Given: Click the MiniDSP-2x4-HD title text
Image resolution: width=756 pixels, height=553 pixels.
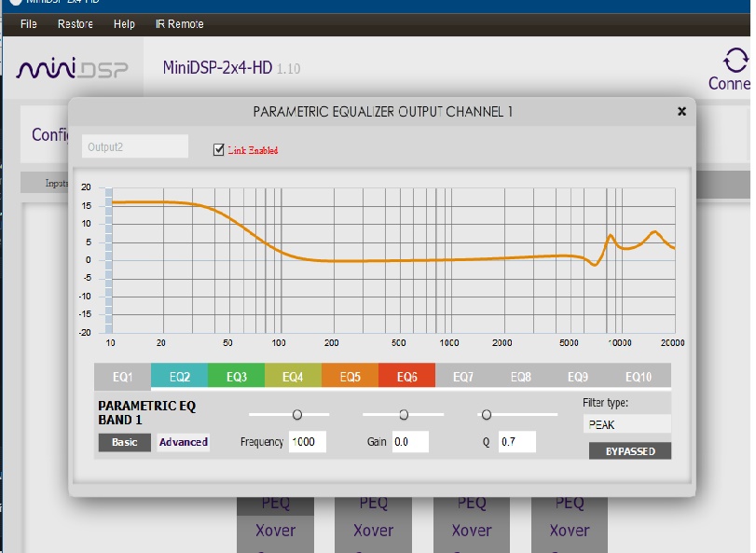Looking at the screenshot, I should pyautogui.click(x=217, y=68).
